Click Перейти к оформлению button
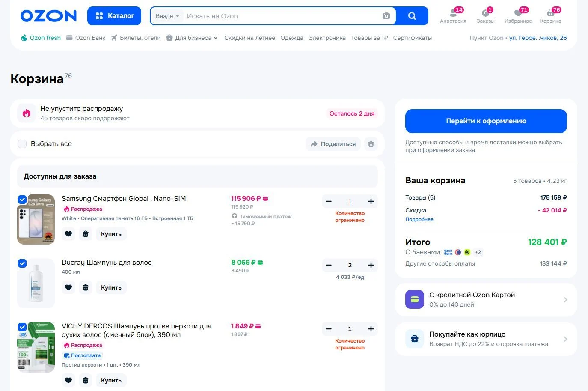The height and width of the screenshot is (391, 588). click(486, 121)
